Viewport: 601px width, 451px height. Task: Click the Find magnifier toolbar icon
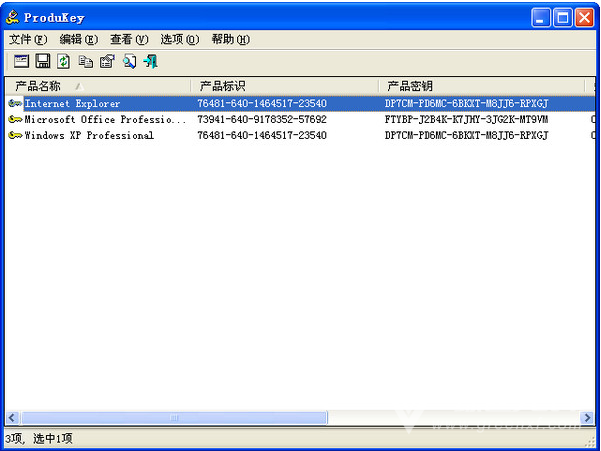[129, 61]
